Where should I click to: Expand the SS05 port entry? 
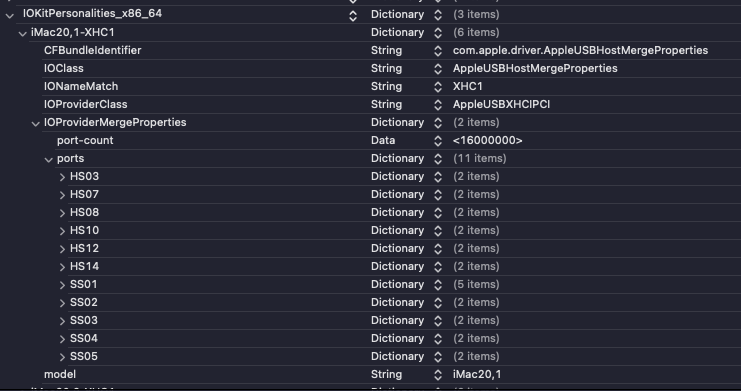point(62,357)
